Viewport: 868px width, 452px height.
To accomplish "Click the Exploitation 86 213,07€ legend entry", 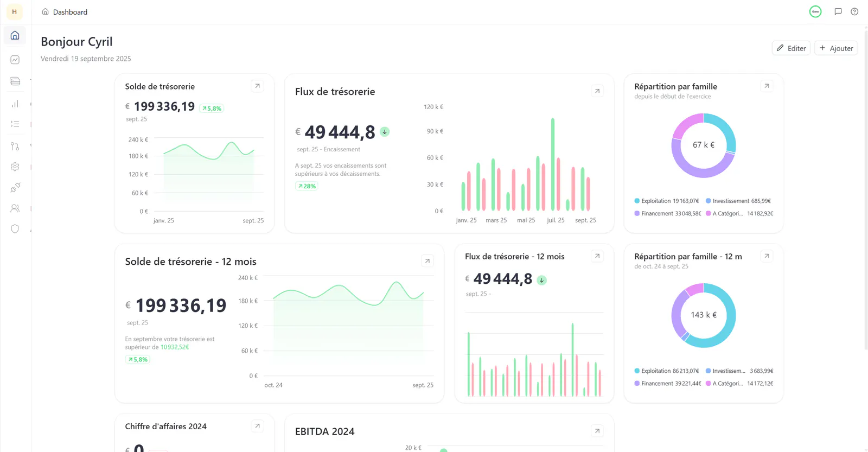I will 667,371.
